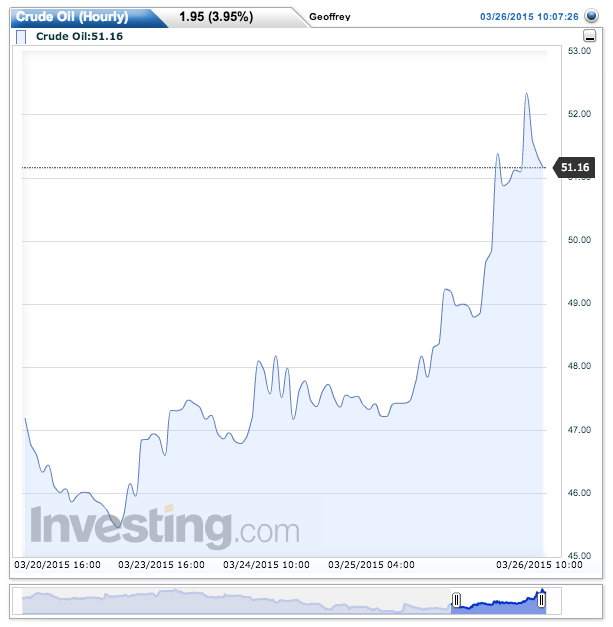Click the 03/20/2015 16:00 axis label
Screen dimensions: 613x627
pos(56,565)
